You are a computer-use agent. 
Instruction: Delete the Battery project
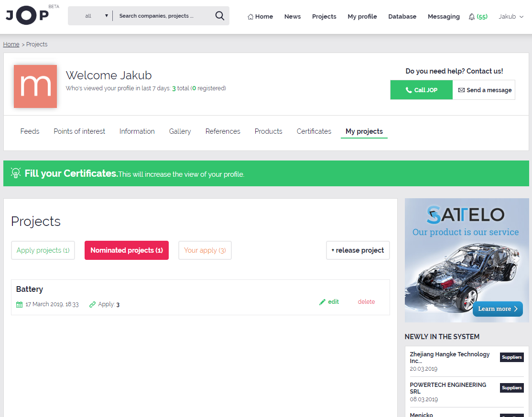coord(366,302)
